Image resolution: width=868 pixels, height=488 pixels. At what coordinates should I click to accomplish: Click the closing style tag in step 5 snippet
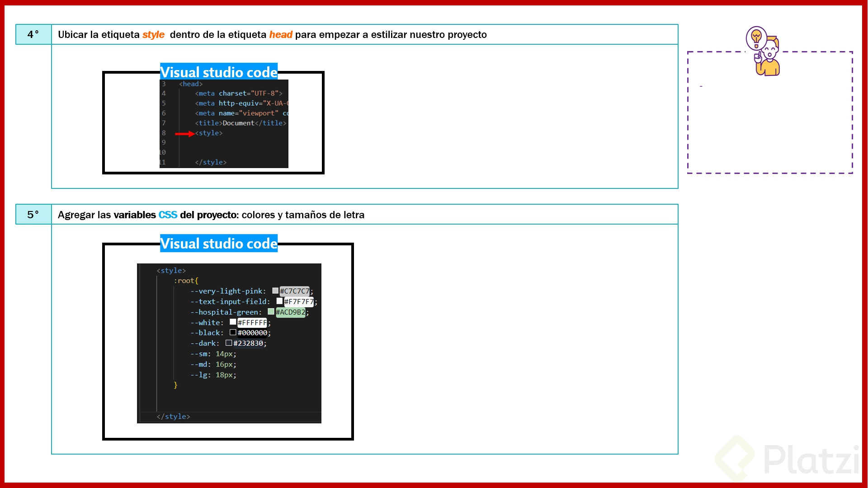click(x=174, y=416)
